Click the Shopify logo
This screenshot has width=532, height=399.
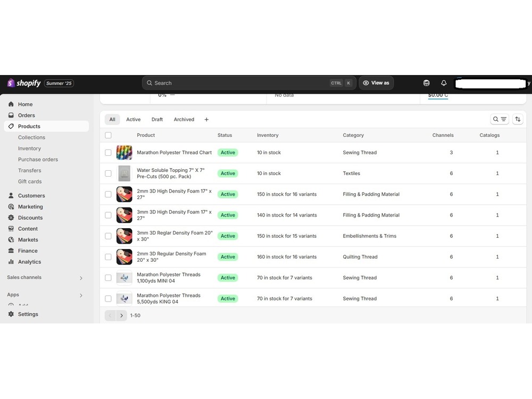[24, 83]
